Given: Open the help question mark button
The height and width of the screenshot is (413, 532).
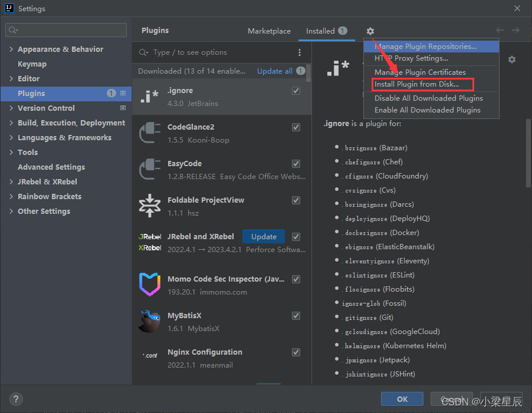Looking at the screenshot, I should click(x=16, y=399).
